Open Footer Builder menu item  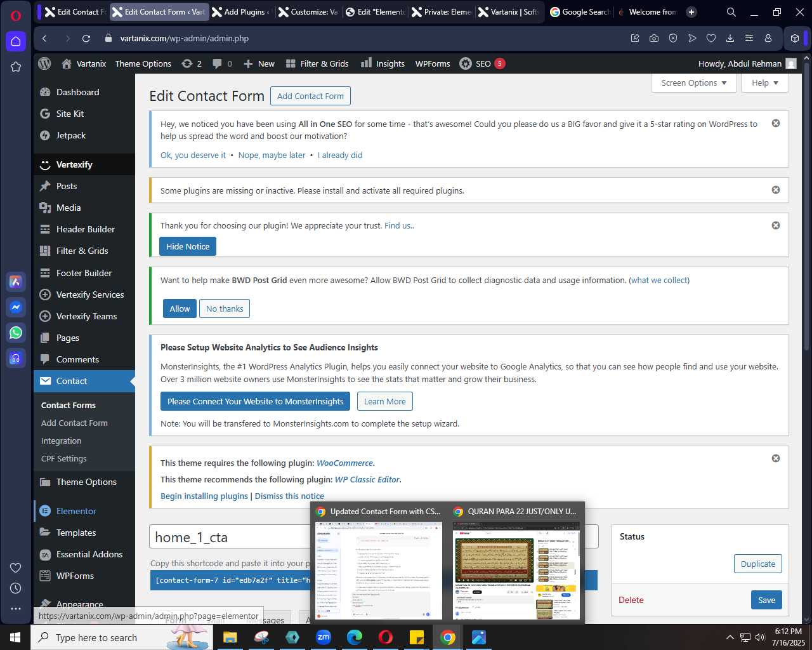click(84, 273)
